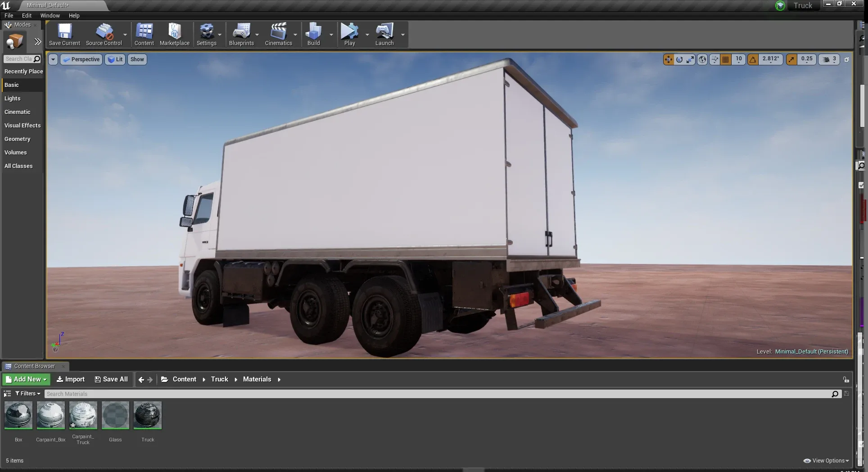Open the Window menu
Screen dimensions: 868x472
pos(50,15)
